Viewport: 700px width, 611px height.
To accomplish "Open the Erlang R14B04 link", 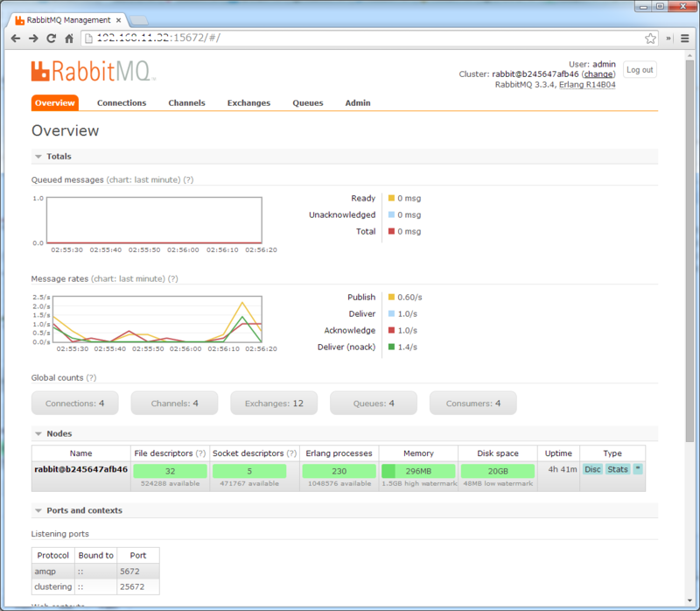I will tap(587, 85).
